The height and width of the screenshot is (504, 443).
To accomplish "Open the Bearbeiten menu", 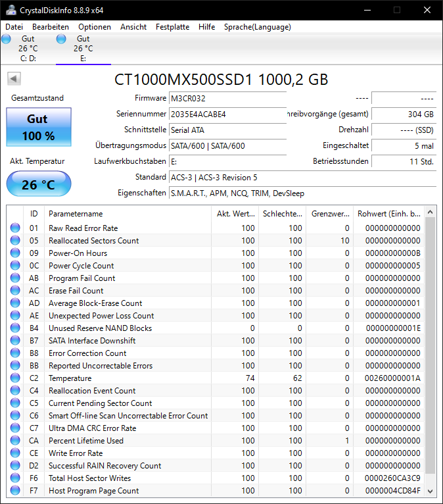I will 51,27.
